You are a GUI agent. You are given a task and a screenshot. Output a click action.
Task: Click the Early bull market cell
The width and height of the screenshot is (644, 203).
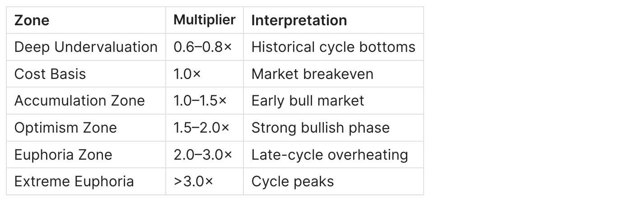(x=308, y=101)
